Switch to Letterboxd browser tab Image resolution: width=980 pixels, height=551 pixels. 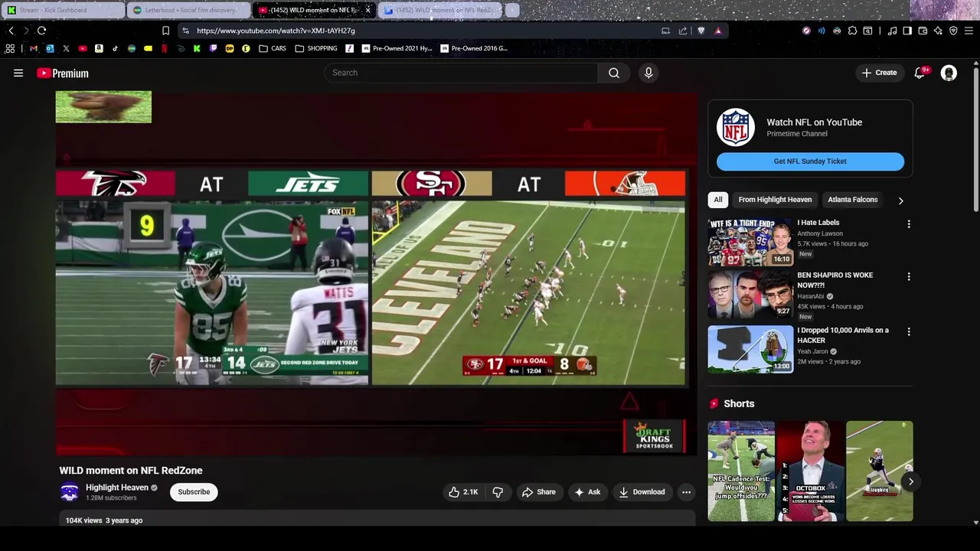tap(188, 10)
